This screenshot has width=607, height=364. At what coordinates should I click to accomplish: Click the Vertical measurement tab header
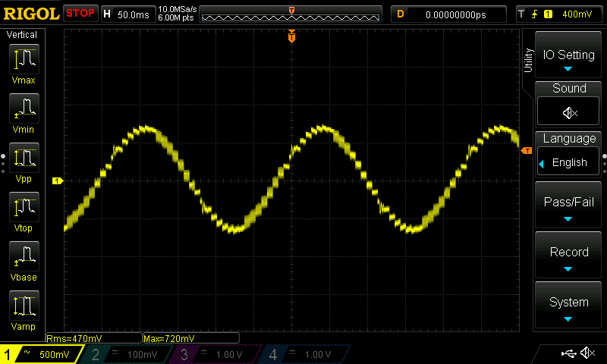pyautogui.click(x=22, y=35)
